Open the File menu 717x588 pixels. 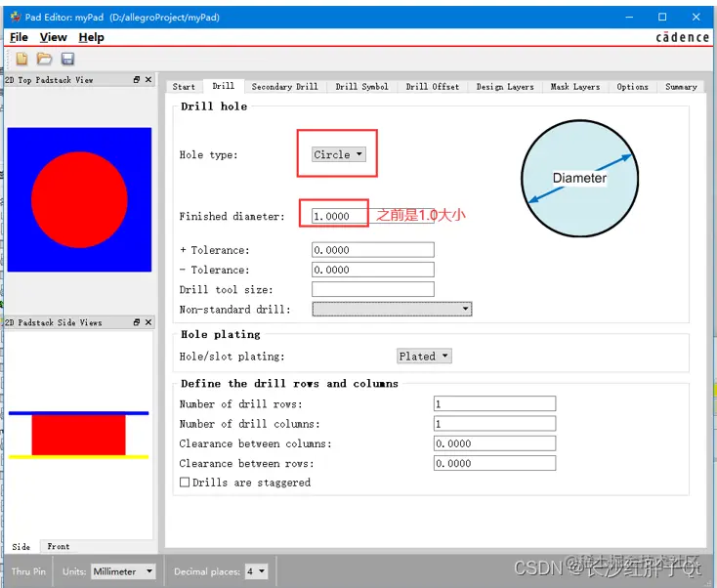click(19, 37)
